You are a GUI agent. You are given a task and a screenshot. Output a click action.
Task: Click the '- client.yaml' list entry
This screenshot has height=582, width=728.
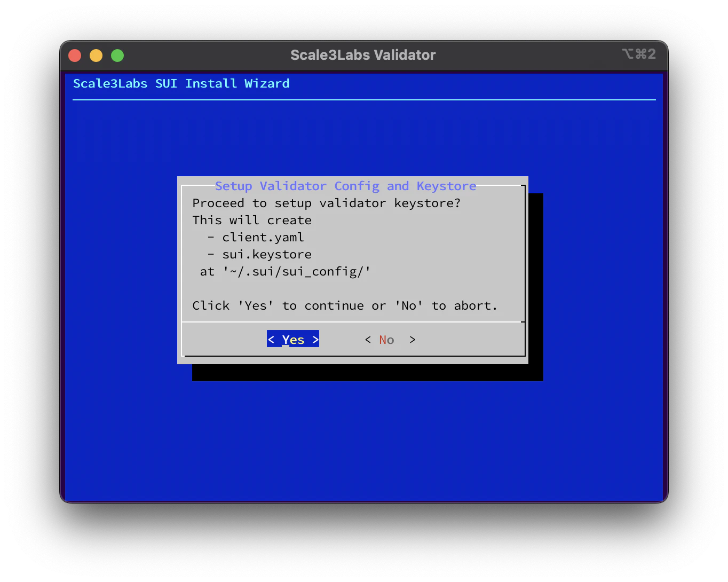coord(256,237)
